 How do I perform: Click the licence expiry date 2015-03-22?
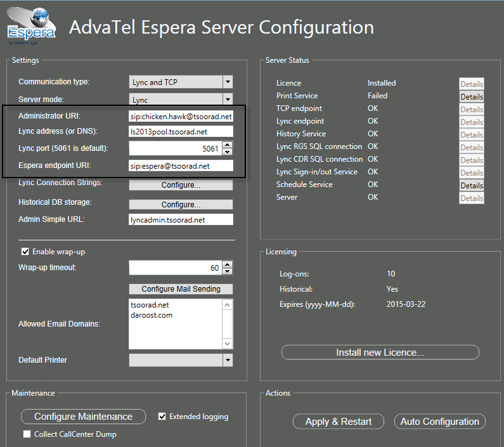coord(406,304)
